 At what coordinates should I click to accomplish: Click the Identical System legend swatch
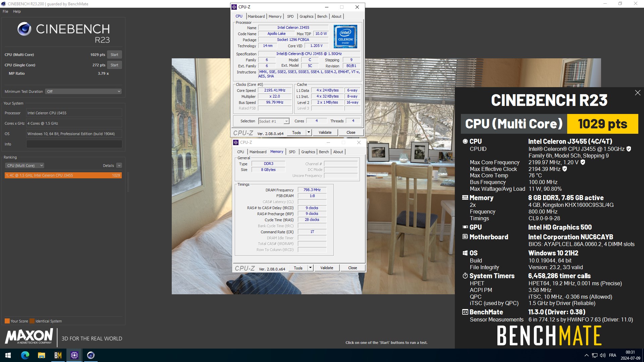click(32, 321)
